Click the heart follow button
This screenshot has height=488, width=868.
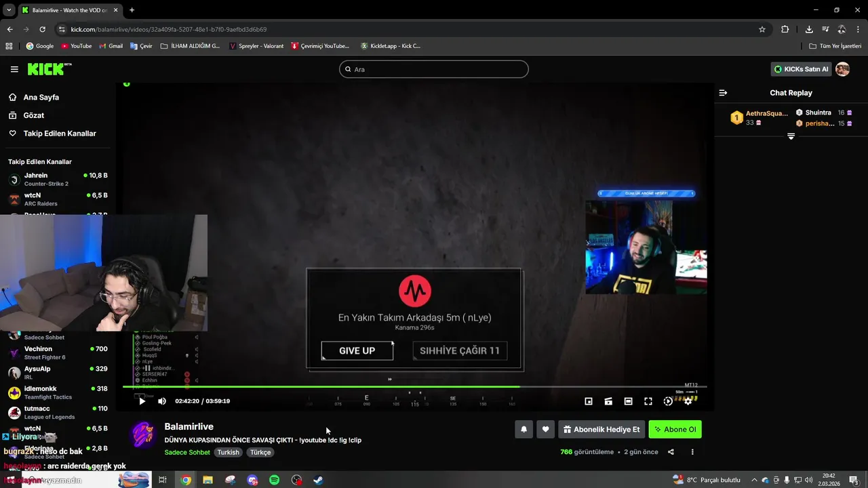545,429
